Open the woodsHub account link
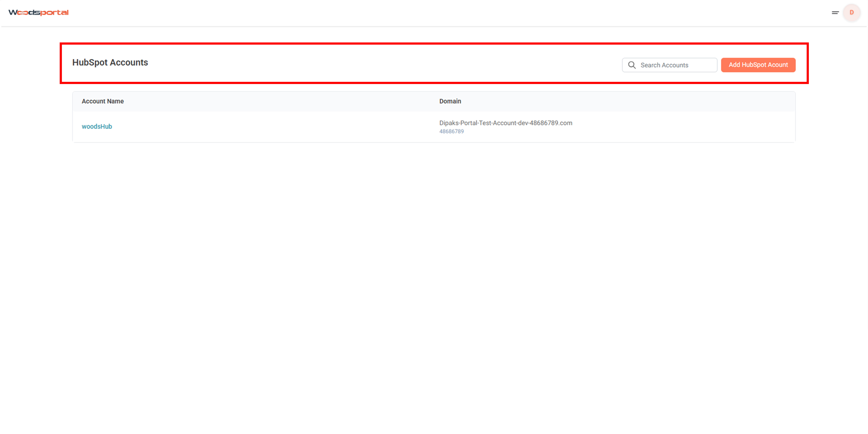This screenshot has height=434, width=868. pos(97,127)
